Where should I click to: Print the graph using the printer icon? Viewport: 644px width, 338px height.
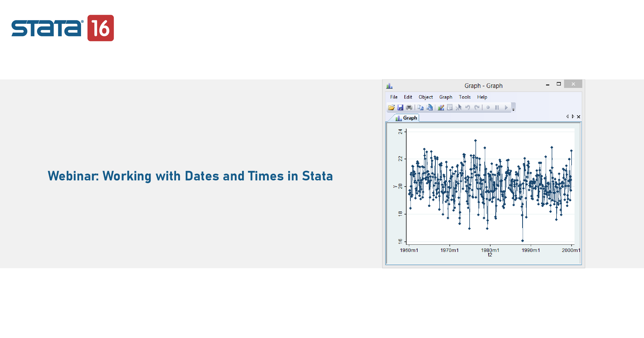[409, 107]
